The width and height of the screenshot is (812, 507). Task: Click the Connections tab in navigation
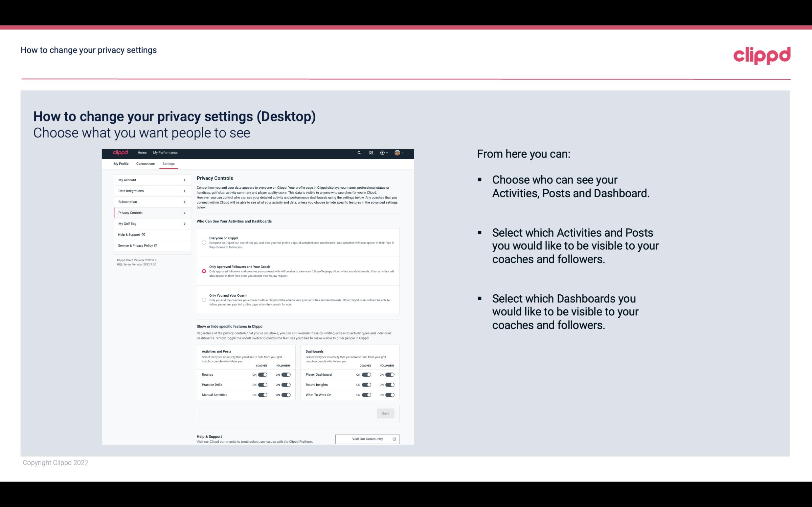pos(146,163)
